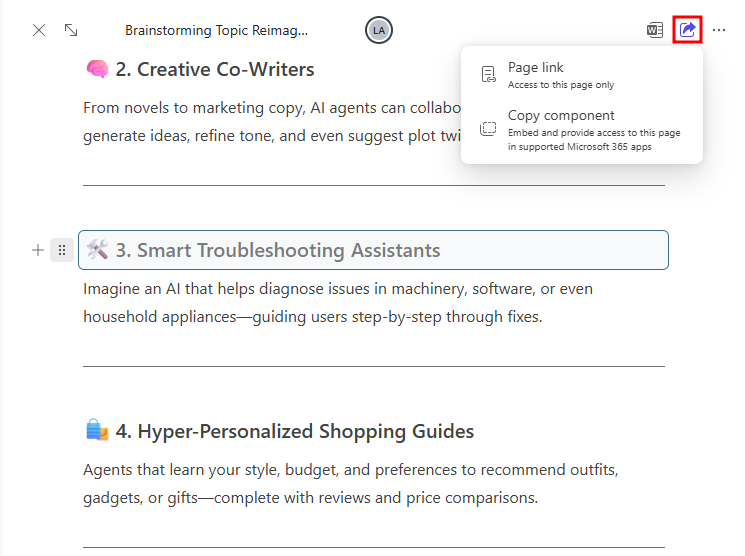Screen dimensions: 745x556
Task: Click the LA user avatar
Action: click(x=379, y=30)
